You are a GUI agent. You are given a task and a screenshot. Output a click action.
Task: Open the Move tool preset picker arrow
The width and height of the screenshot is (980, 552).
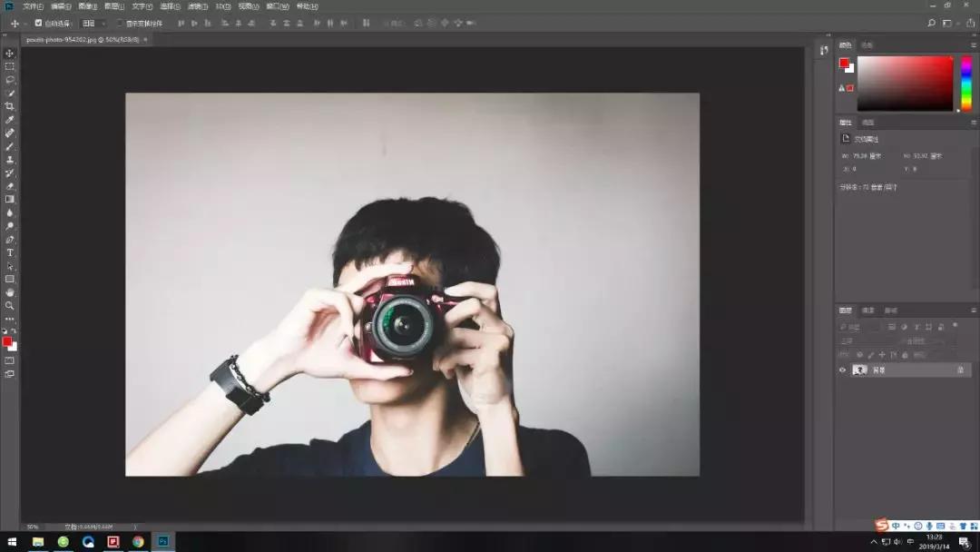pyautogui.click(x=25, y=23)
